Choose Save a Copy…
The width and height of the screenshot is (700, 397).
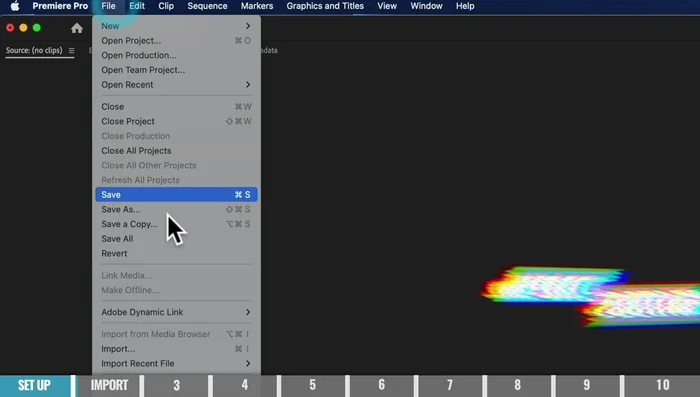click(176, 224)
